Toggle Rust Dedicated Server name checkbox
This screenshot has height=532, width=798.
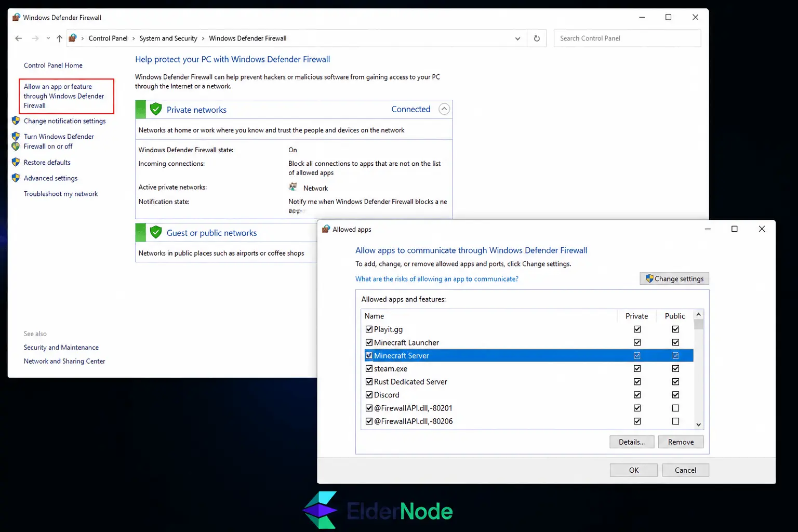coord(369,381)
